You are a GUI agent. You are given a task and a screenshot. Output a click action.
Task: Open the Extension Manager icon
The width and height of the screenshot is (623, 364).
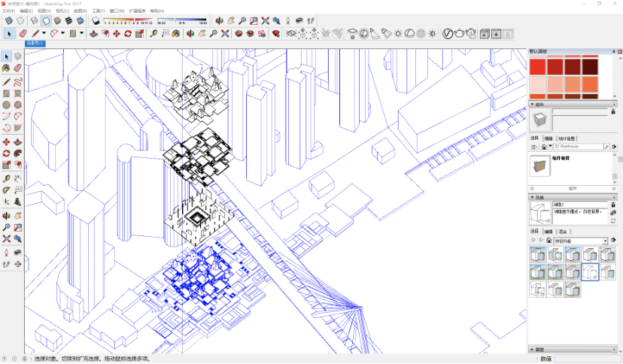click(275, 34)
